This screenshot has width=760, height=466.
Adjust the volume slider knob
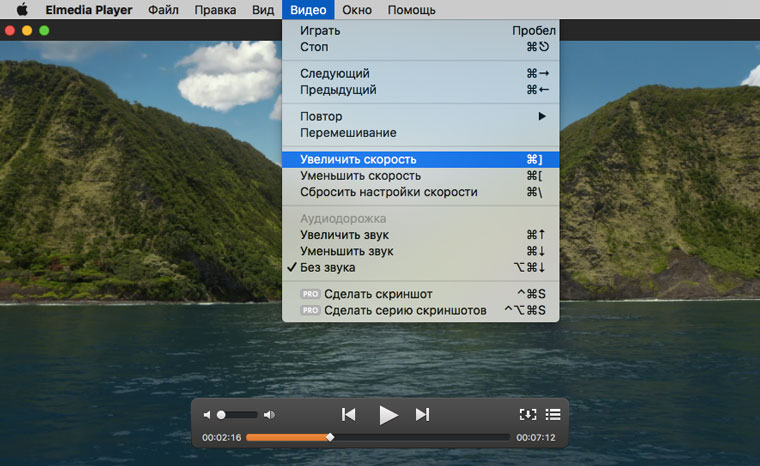point(221,415)
